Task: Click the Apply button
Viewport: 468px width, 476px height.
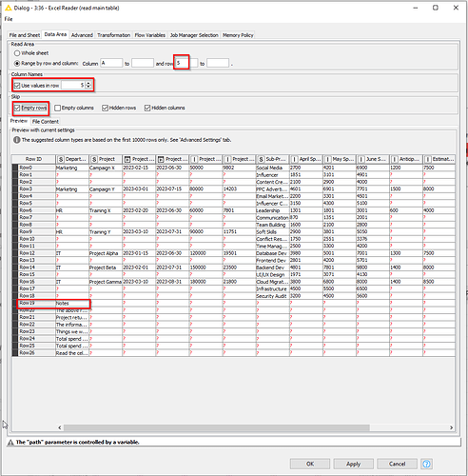Action: 353,464
